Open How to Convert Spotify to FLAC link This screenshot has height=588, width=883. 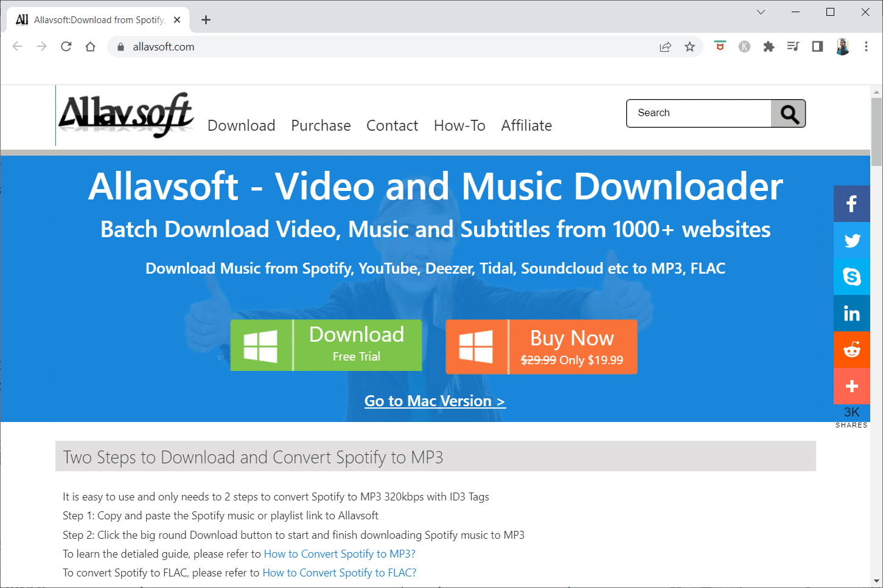coord(340,573)
